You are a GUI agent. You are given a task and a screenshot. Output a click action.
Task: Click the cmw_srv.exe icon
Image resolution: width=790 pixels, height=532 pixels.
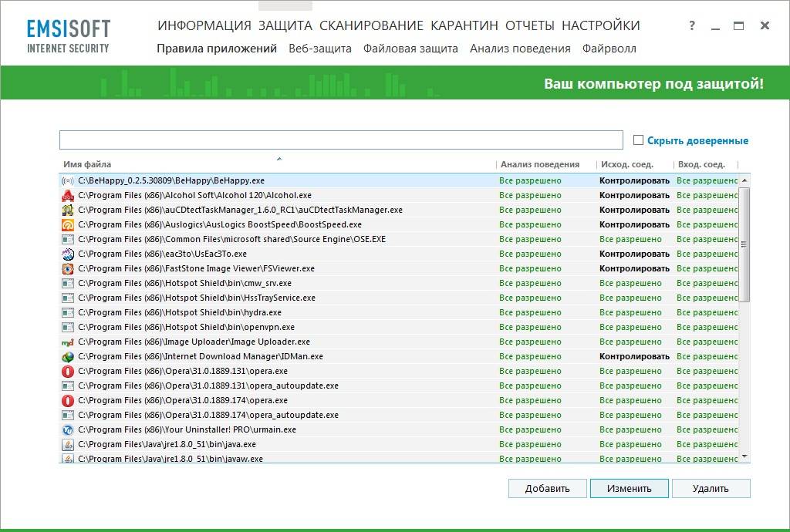click(68, 284)
